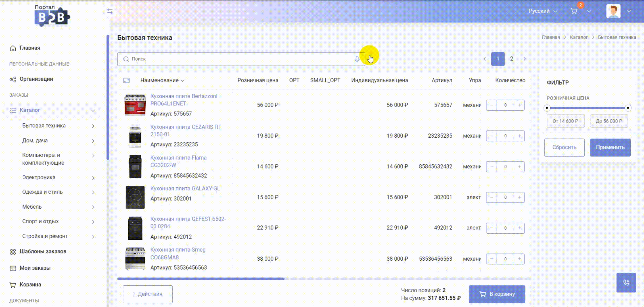The width and height of the screenshot is (644, 307).
Task: Click the Smeg CO68GMA8 stove thumbnail
Action: (x=135, y=259)
